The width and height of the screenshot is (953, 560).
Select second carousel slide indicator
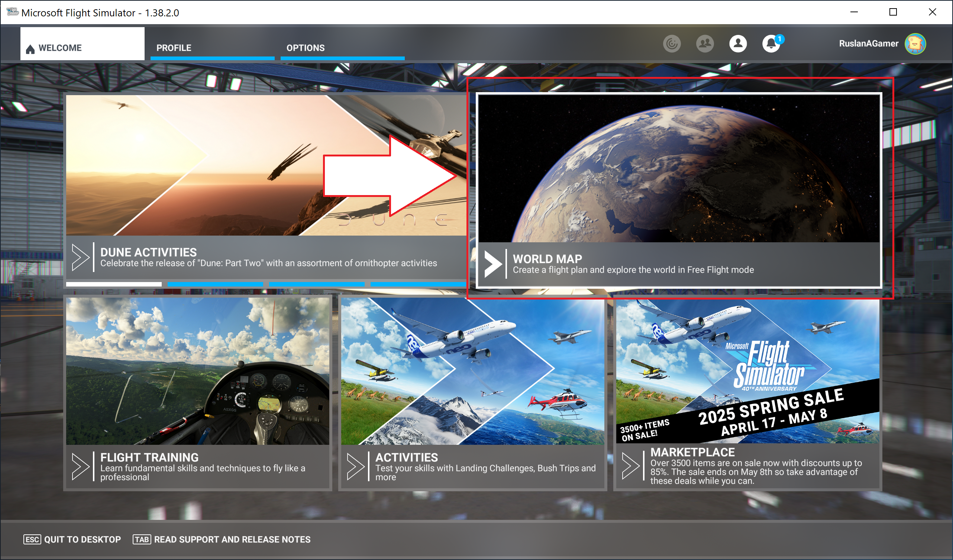(215, 284)
